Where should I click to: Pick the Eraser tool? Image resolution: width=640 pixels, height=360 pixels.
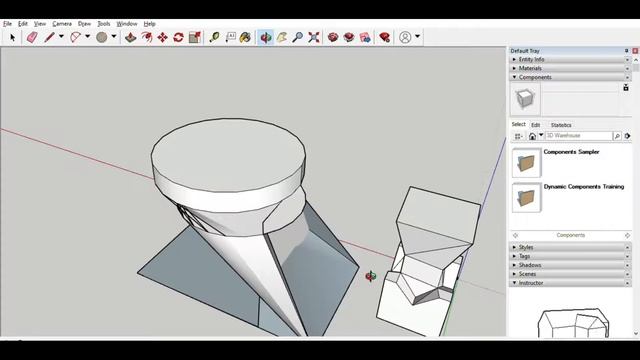[x=32, y=38]
